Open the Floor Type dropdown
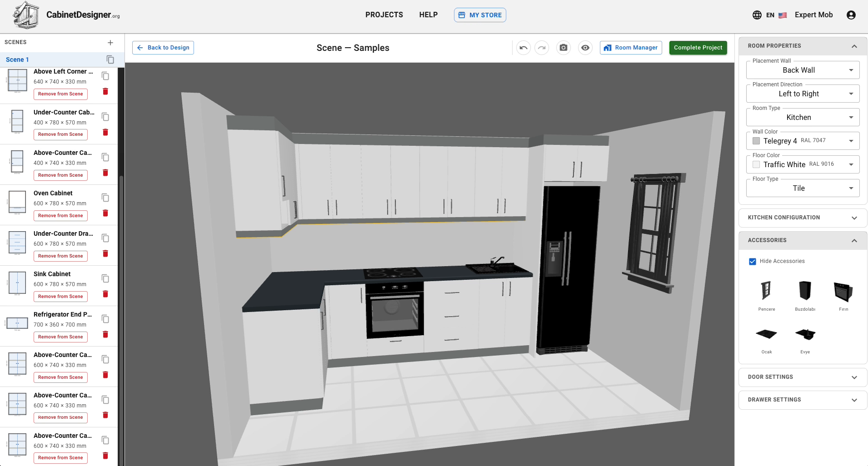The height and width of the screenshot is (466, 868). 803,188
